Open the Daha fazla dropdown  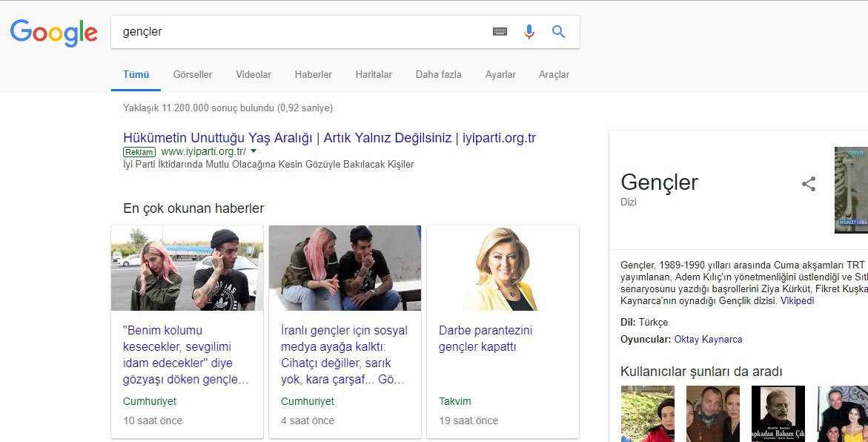coord(438,74)
